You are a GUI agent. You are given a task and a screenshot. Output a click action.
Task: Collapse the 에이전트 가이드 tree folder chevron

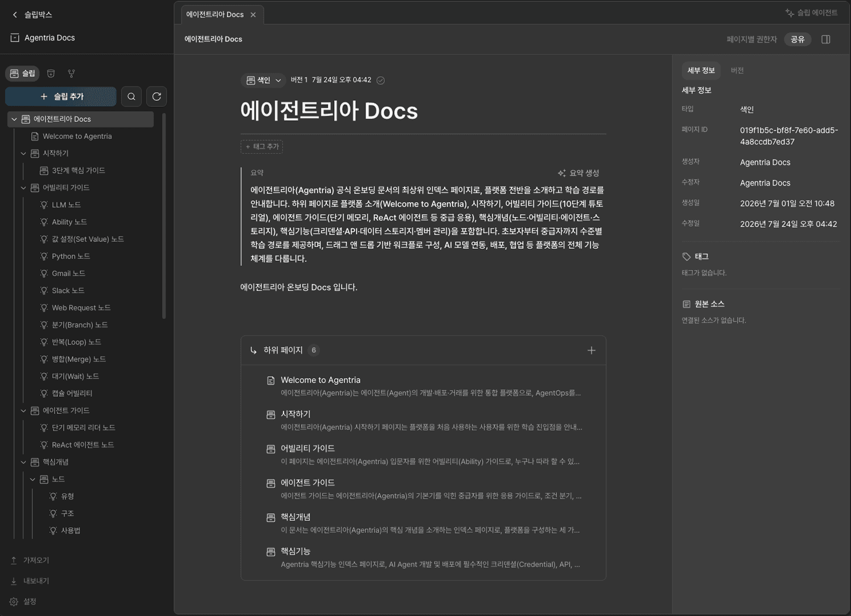click(23, 410)
